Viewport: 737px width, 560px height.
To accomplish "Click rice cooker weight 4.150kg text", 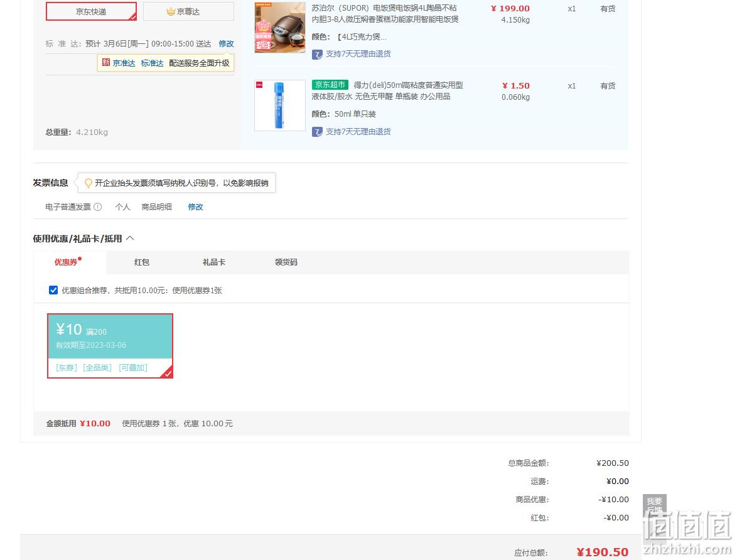I will (x=515, y=19).
